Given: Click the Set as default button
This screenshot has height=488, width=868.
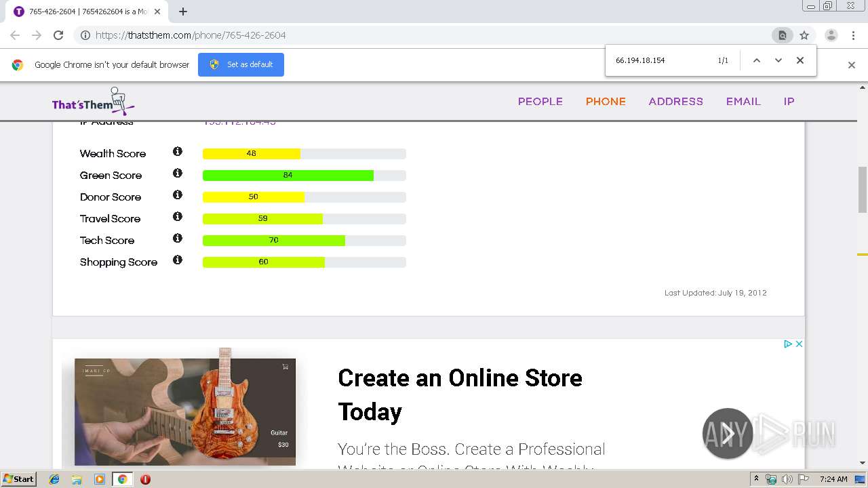Looking at the screenshot, I should 241,64.
